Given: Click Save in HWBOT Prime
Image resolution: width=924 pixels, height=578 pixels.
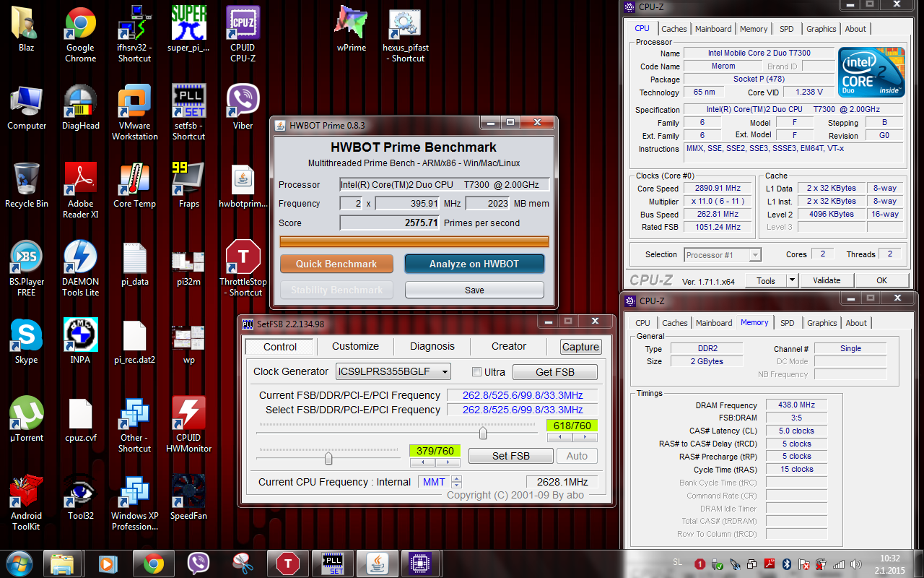Looking at the screenshot, I should tap(474, 290).
